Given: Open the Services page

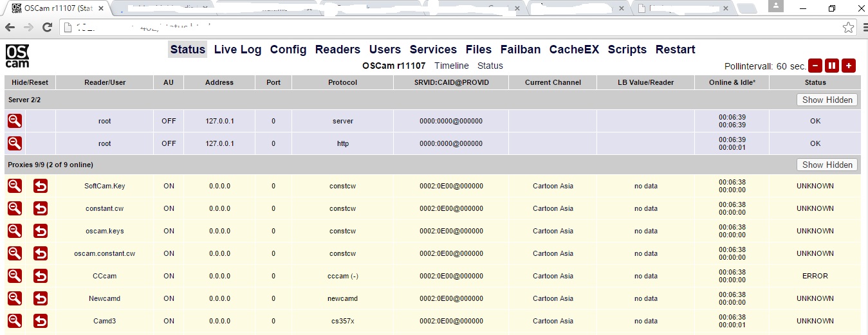Looking at the screenshot, I should [x=433, y=50].
